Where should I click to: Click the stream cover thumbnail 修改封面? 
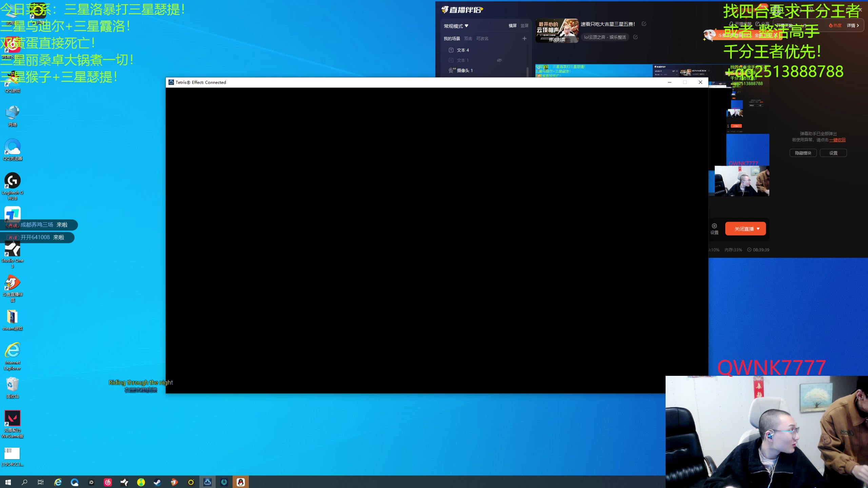(557, 39)
